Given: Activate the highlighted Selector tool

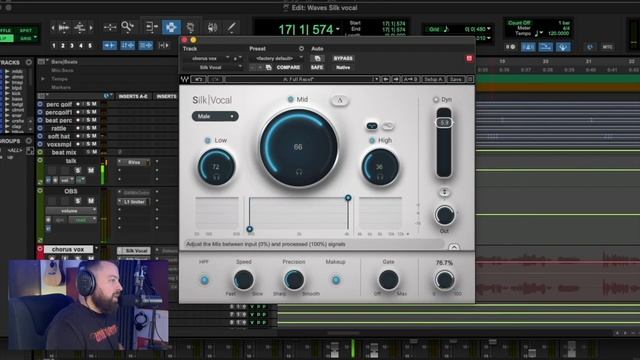Looking at the screenshot, I should click(171, 27).
